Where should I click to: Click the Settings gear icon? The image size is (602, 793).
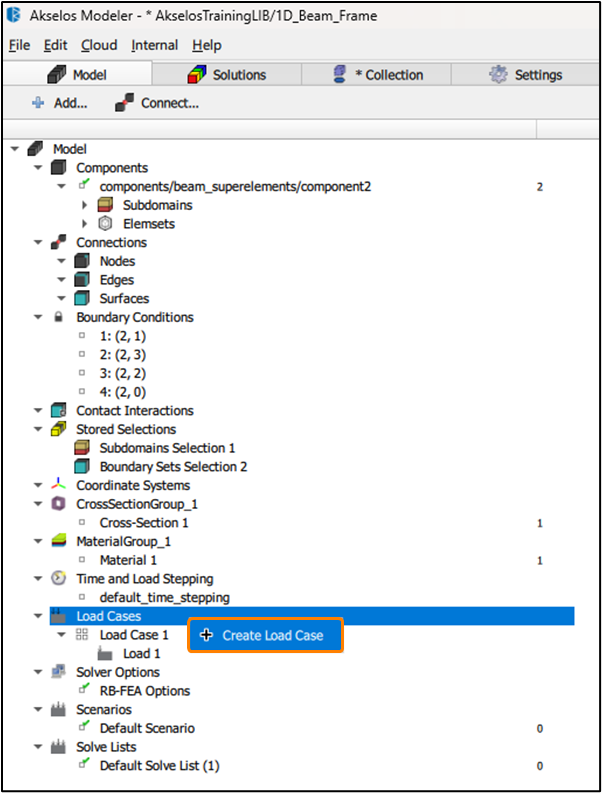[x=498, y=75]
